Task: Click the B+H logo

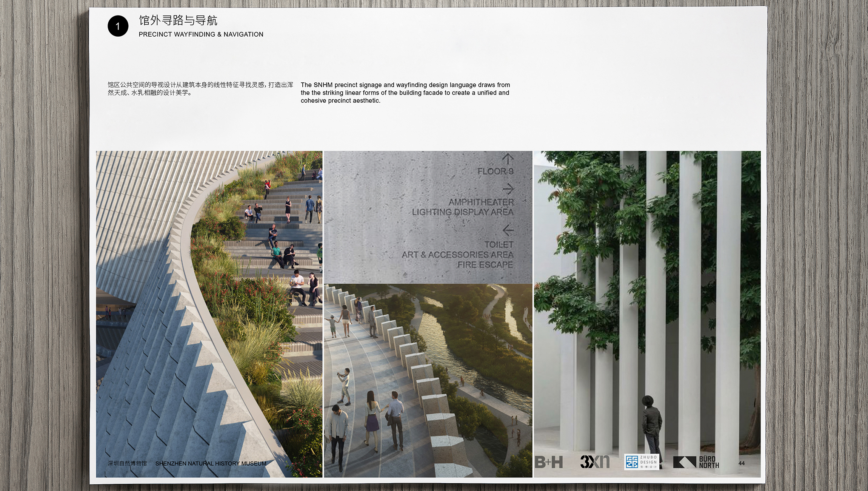Action: click(548, 462)
